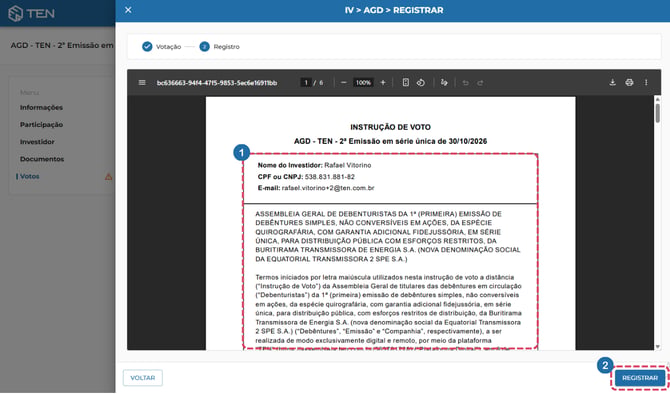Undo the last PDF annotation
This screenshot has height=394, width=670.
click(x=466, y=83)
